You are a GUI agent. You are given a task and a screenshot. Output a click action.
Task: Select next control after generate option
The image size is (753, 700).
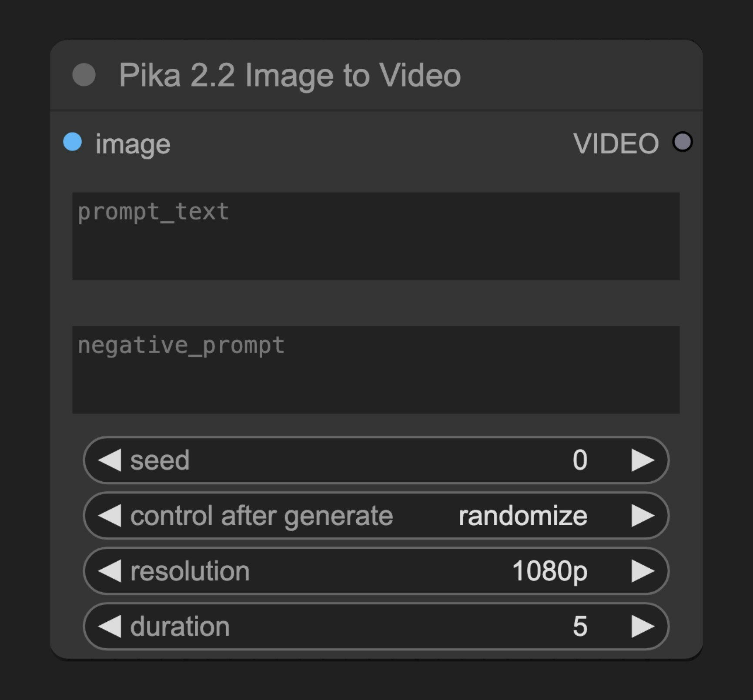(643, 516)
